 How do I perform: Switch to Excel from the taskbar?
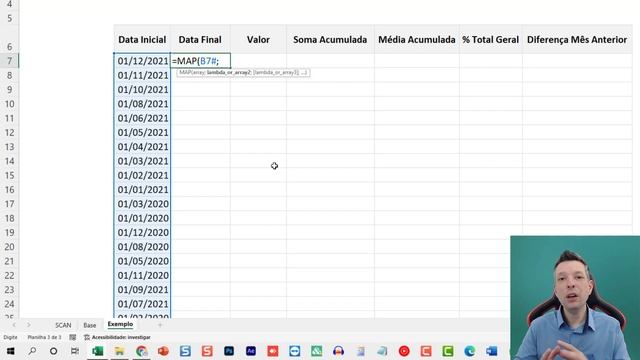click(x=98, y=351)
